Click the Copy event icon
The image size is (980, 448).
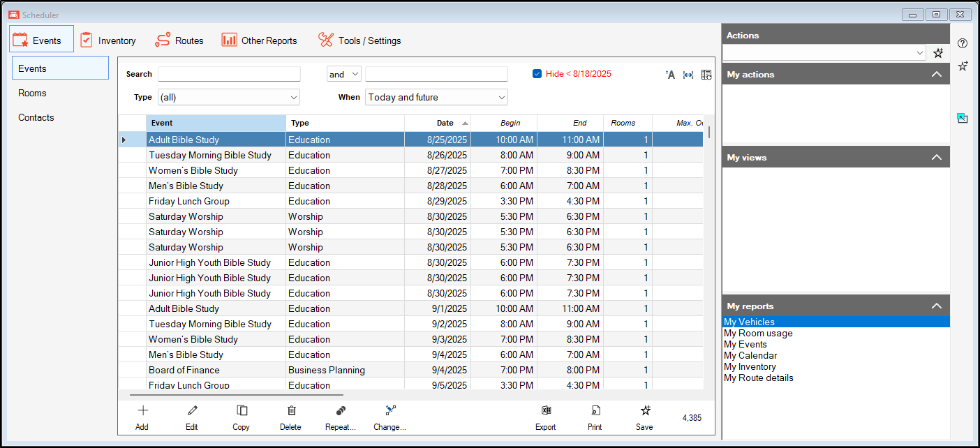tap(242, 411)
